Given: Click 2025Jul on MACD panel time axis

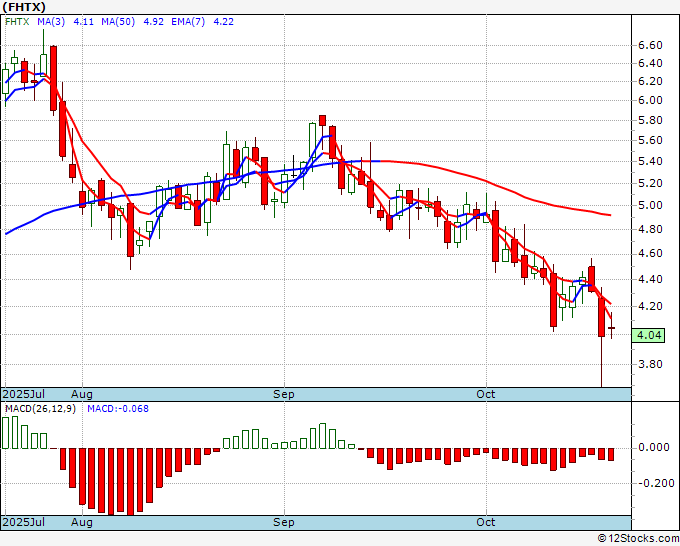Looking at the screenshot, I should [x=23, y=522].
